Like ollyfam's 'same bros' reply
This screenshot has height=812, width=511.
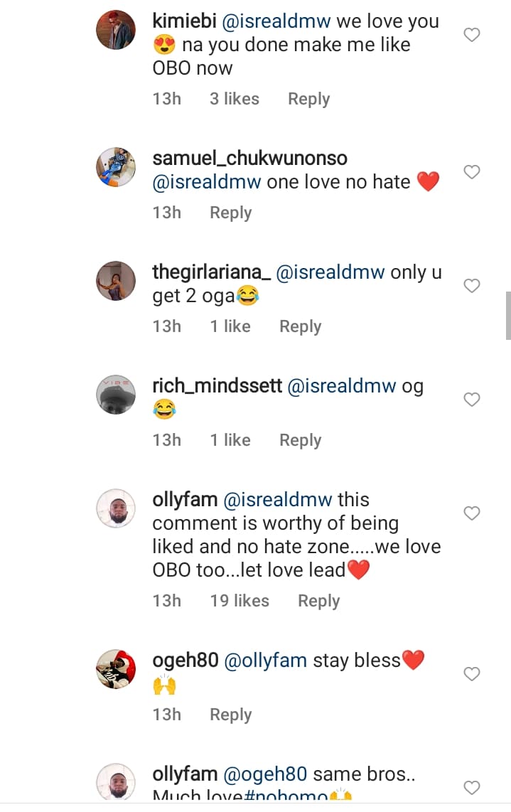coord(472,787)
